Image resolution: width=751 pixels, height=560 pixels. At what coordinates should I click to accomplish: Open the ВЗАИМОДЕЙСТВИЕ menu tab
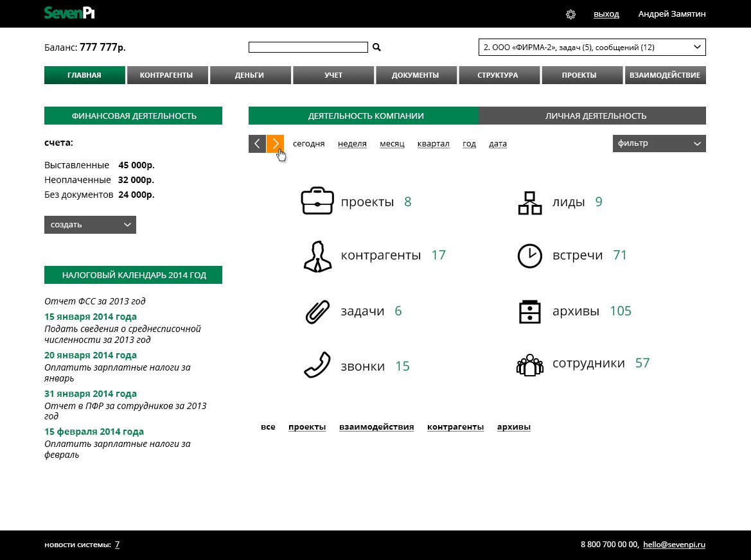pyautogui.click(x=665, y=75)
